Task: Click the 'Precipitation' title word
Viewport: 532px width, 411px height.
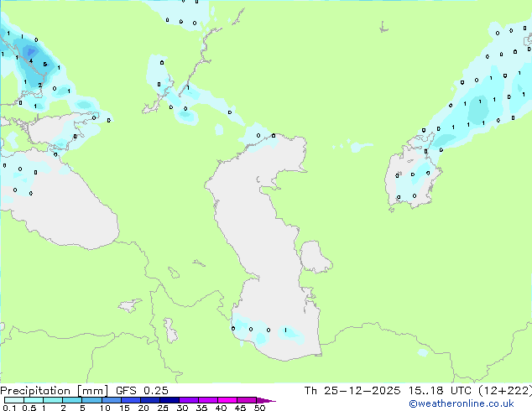Action: [x=35, y=391]
